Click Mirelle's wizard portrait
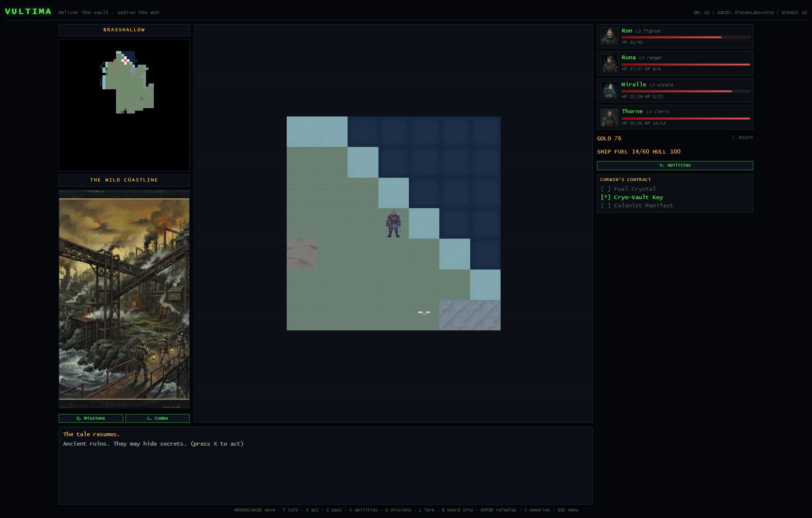 point(609,90)
